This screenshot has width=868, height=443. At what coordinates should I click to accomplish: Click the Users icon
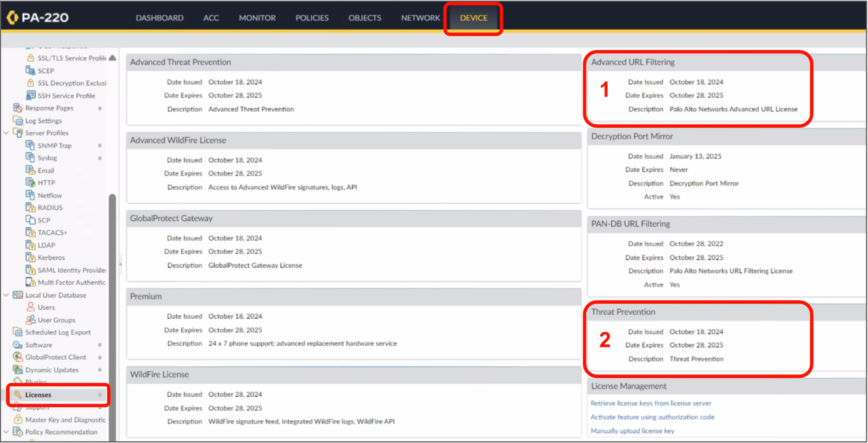(x=30, y=307)
